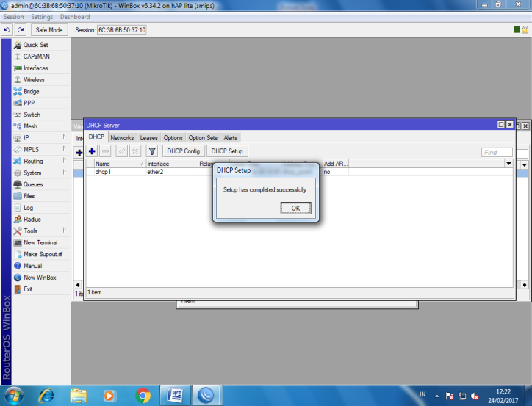Open the column dropdown arrow in DHCP Server table
Viewport: 532px width, 406px height.
pos(508,164)
